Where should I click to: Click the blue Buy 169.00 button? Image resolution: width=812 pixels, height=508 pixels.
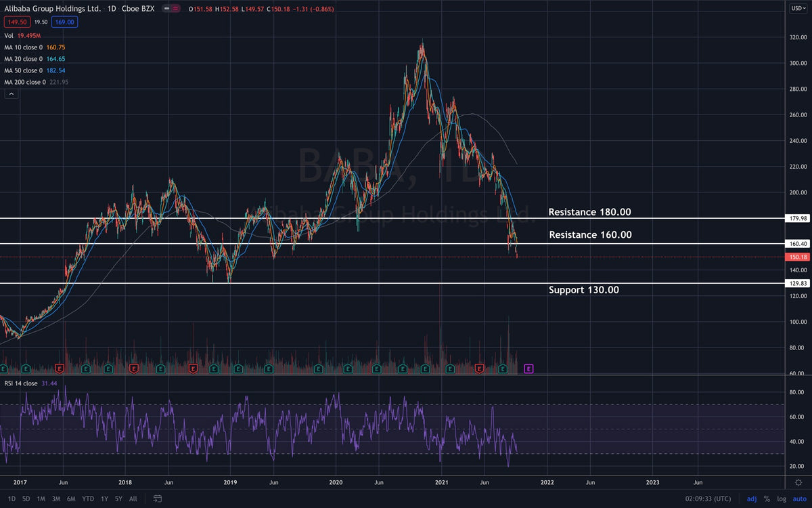tap(64, 22)
